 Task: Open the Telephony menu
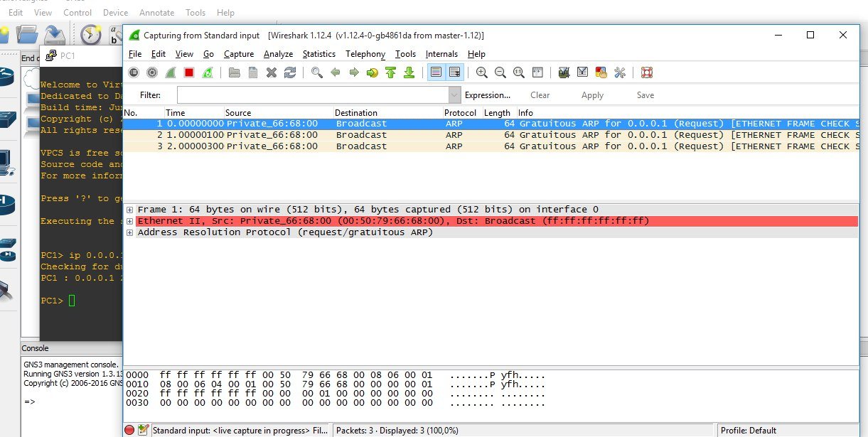365,54
